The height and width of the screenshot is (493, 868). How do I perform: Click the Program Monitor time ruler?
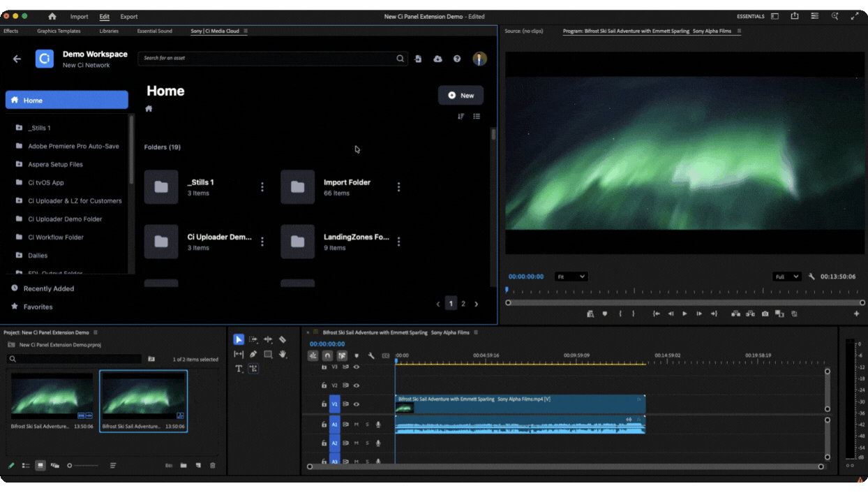pos(685,292)
